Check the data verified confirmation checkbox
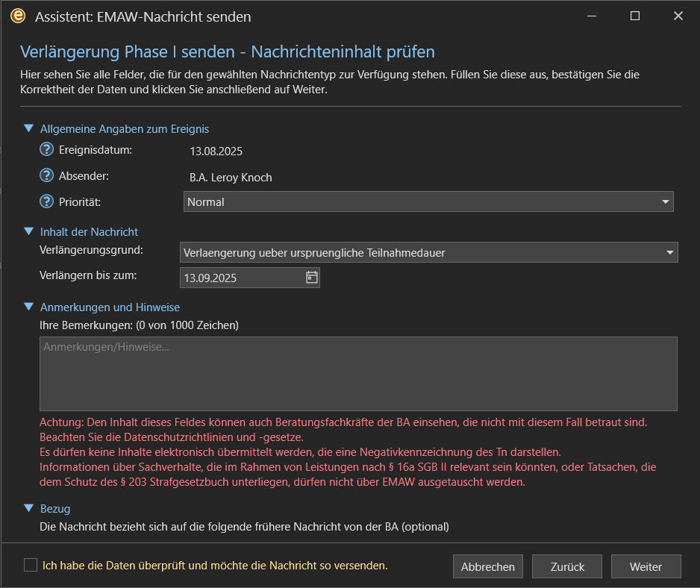The image size is (700, 588). click(31, 565)
